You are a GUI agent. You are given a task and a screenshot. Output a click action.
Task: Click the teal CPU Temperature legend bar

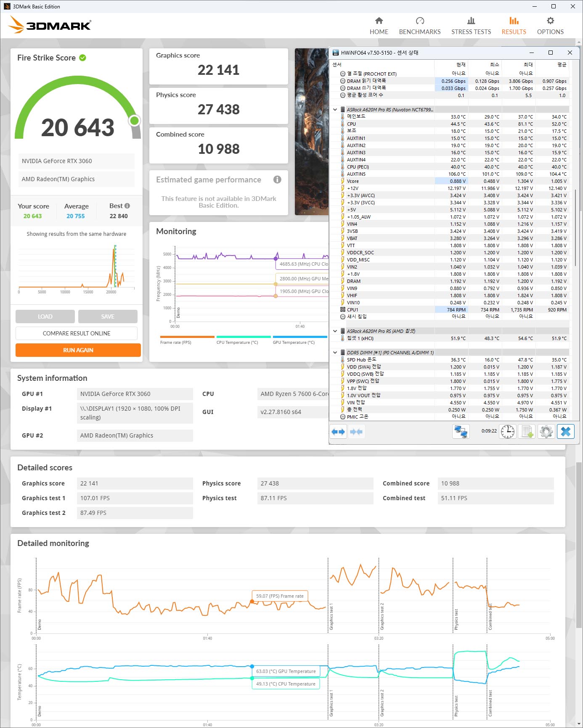pyautogui.click(x=244, y=337)
